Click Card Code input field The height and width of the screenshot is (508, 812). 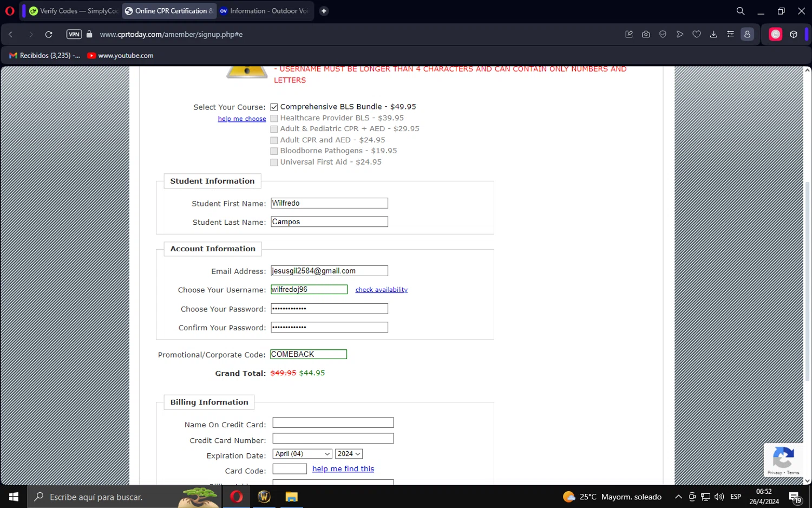pyautogui.click(x=290, y=469)
